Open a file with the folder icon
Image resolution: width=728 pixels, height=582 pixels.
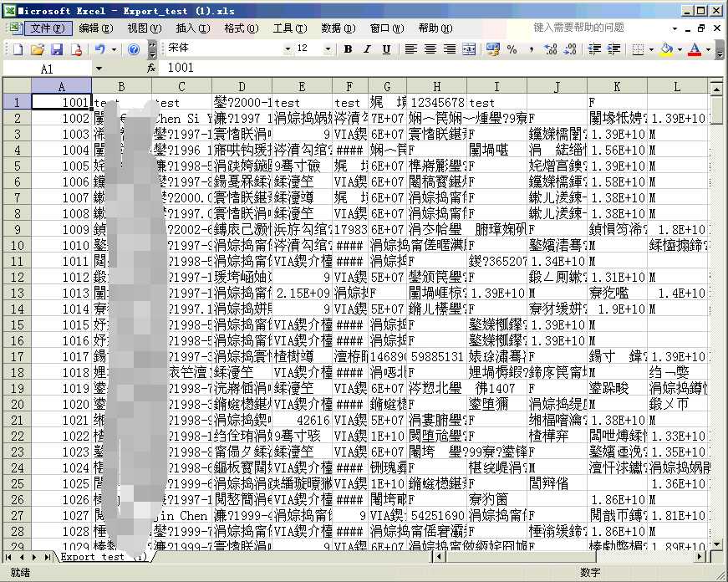click(x=37, y=48)
